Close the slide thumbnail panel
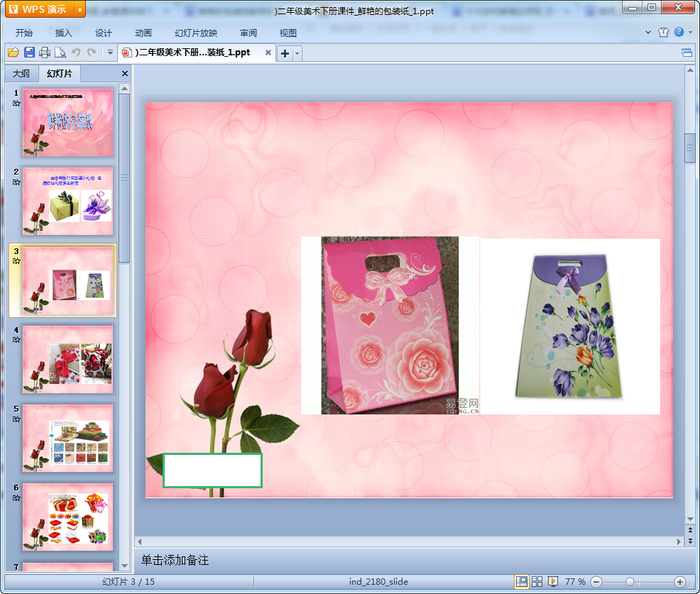This screenshot has width=700, height=594. (125, 74)
